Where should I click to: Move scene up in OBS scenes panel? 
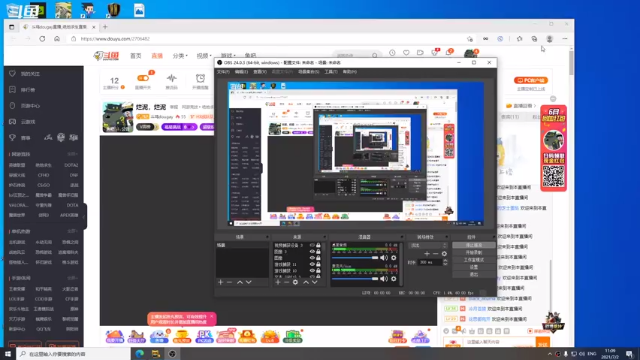(240, 282)
